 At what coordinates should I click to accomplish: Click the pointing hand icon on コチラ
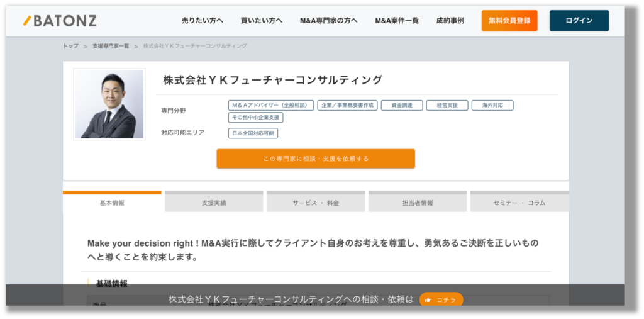point(428,300)
